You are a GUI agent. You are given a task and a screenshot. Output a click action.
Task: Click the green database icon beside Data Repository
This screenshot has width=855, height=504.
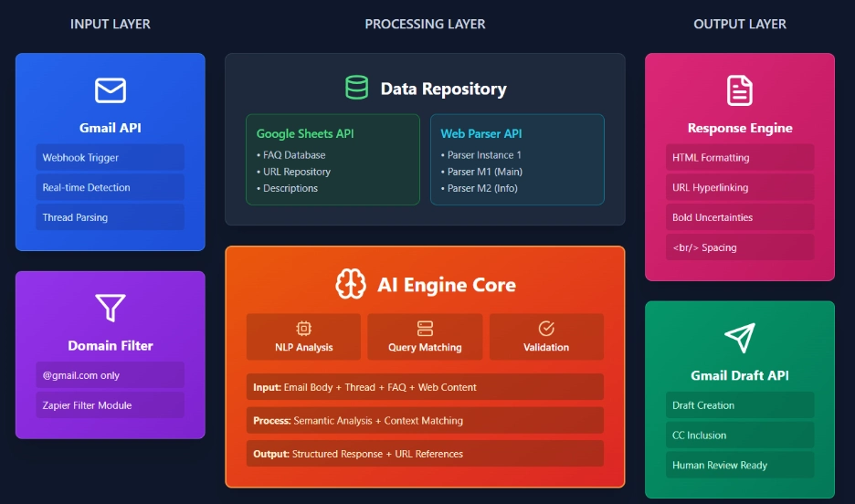pos(356,88)
